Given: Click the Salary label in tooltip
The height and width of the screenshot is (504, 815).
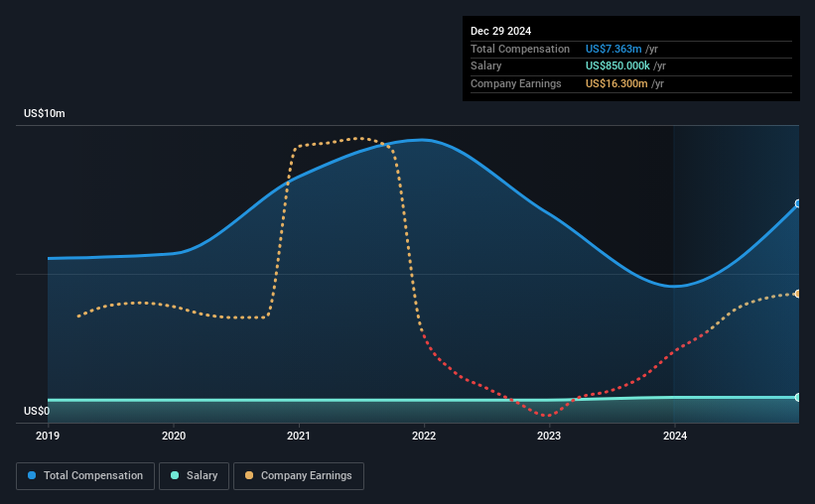Looking at the screenshot, I should tap(486, 66).
